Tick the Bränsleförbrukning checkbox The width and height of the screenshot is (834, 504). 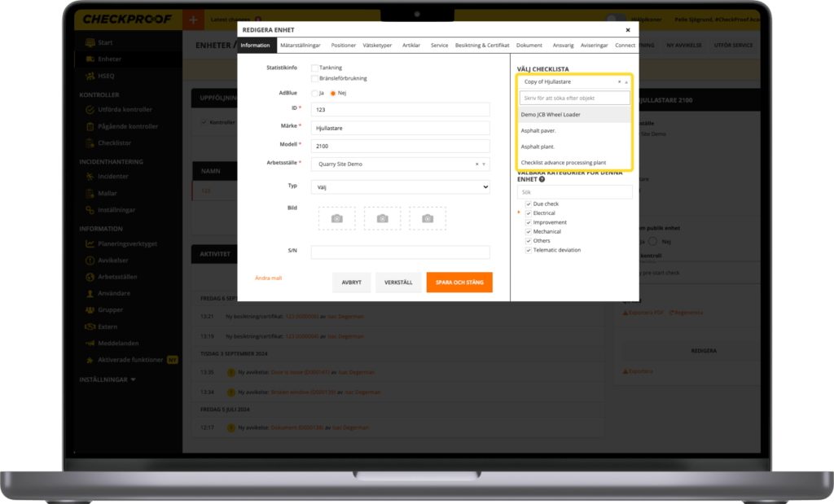point(314,78)
